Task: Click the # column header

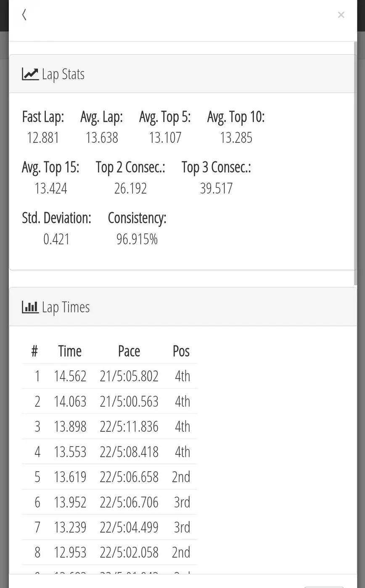Action: click(x=34, y=351)
